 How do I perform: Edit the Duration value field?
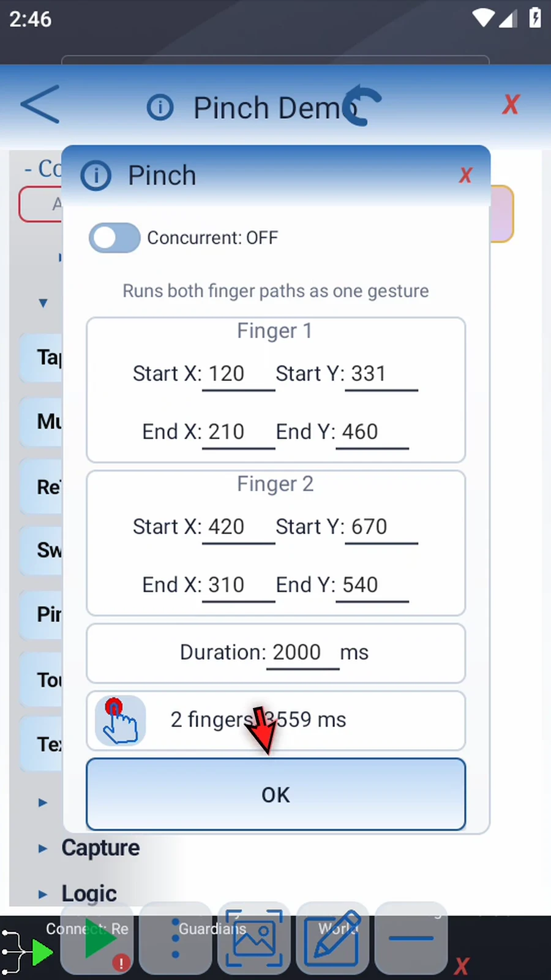coord(302,653)
